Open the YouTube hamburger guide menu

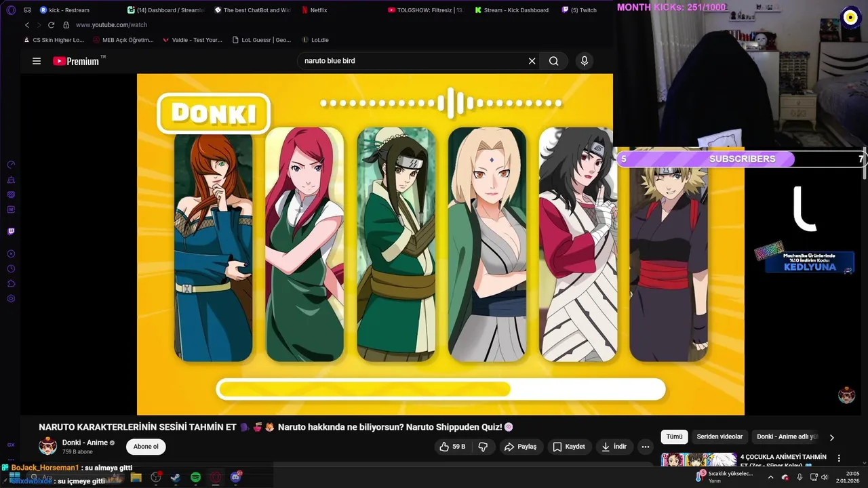(37, 61)
